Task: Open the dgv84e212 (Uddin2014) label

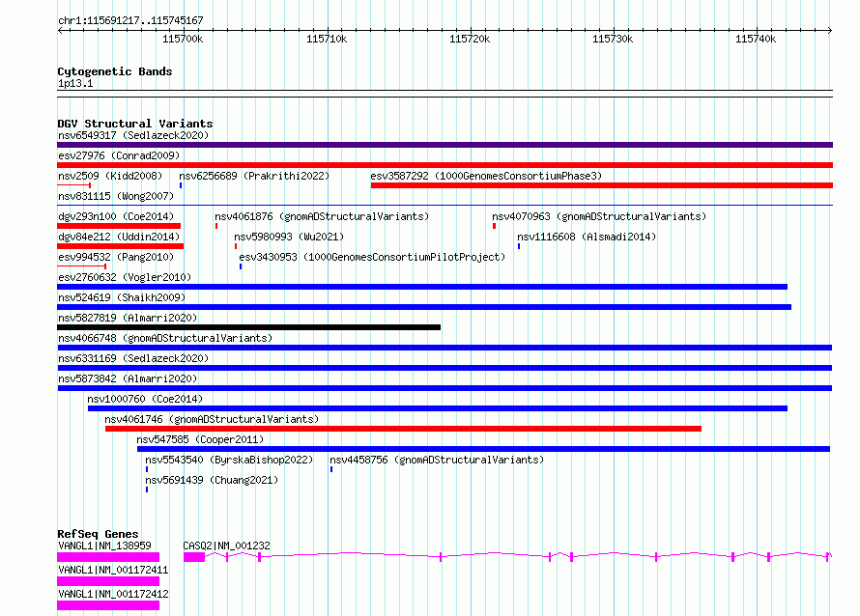Action: [119, 237]
